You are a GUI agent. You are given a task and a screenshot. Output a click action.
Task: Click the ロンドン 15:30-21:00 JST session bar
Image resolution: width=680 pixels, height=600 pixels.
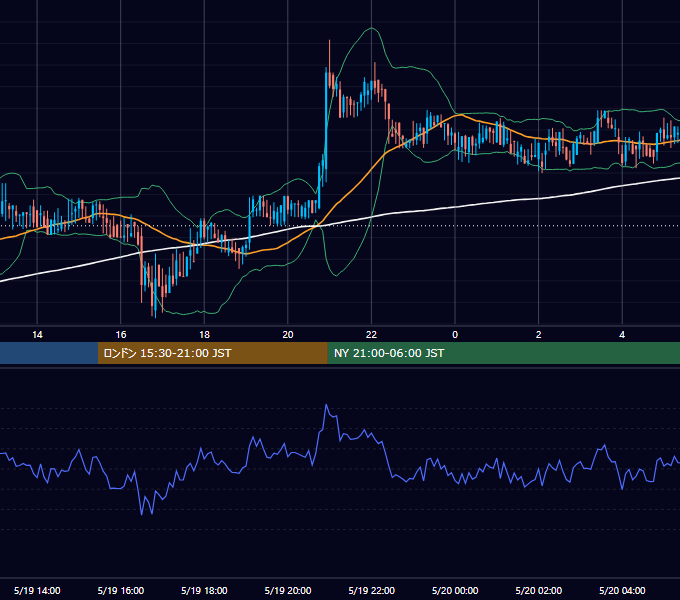click(212, 353)
